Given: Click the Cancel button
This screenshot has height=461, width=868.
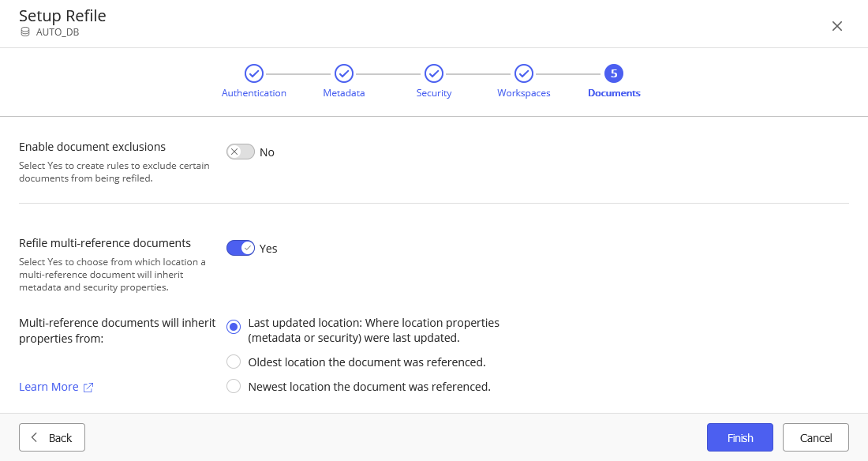Looking at the screenshot, I should 815,437.
